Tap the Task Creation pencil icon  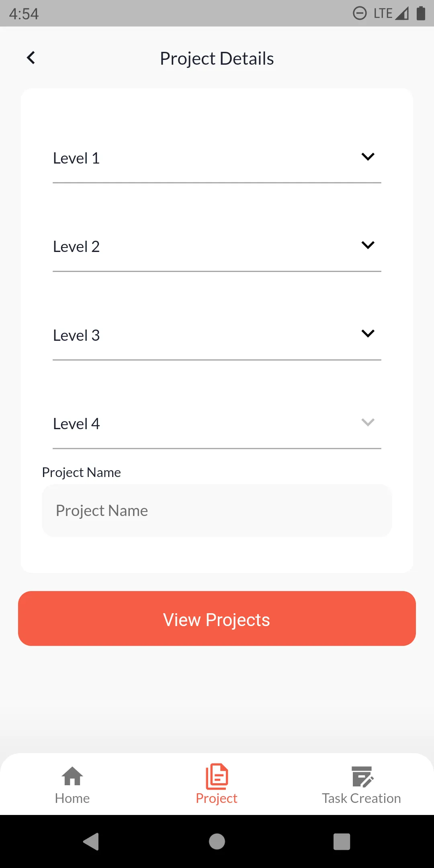point(362,776)
